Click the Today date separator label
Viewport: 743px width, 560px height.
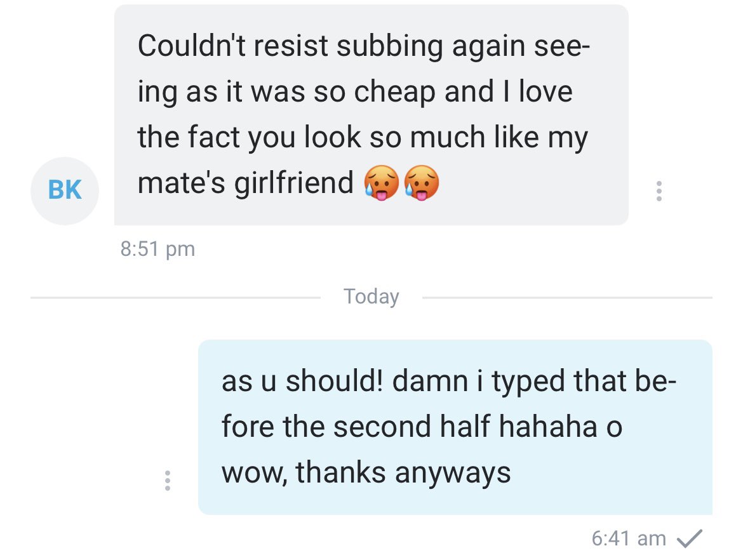coord(371,297)
